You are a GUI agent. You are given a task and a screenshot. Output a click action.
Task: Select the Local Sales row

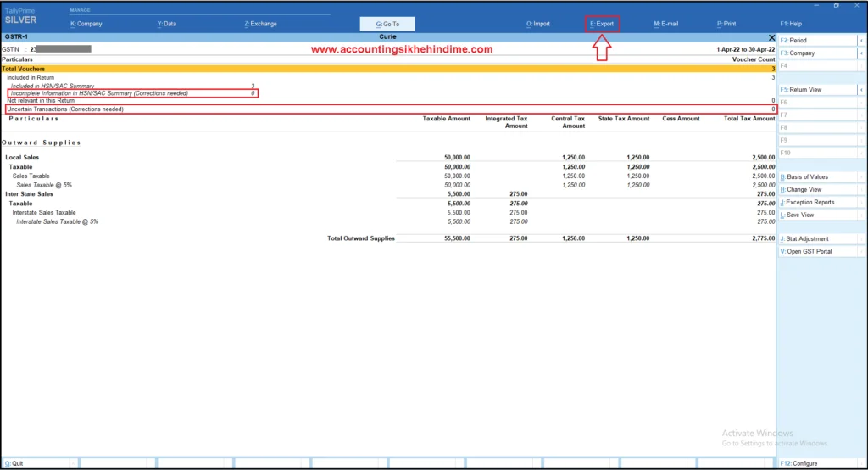pos(388,158)
